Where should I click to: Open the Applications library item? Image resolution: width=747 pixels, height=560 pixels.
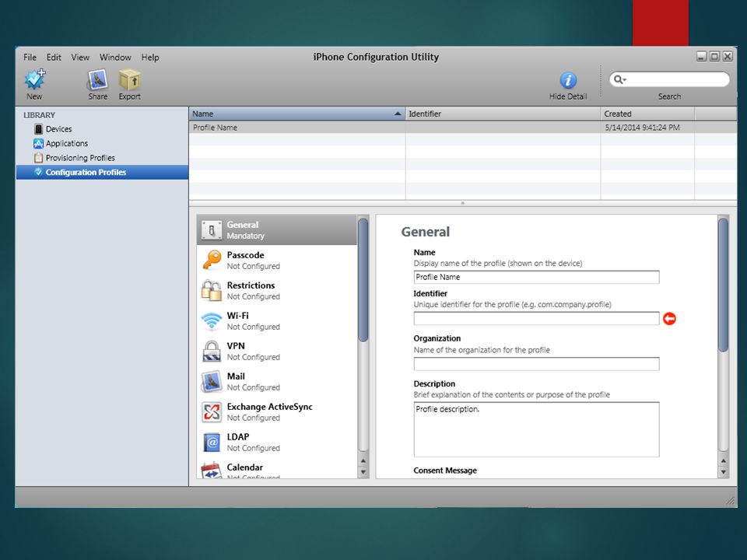pos(67,143)
